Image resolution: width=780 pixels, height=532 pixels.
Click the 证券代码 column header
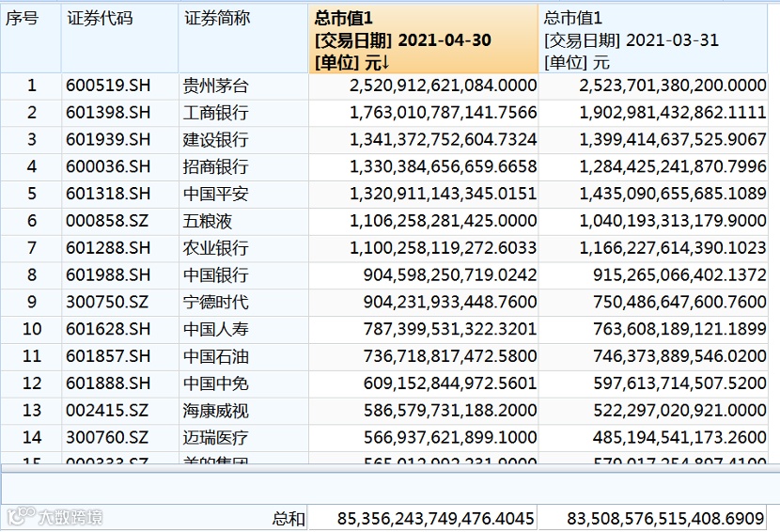(120, 39)
